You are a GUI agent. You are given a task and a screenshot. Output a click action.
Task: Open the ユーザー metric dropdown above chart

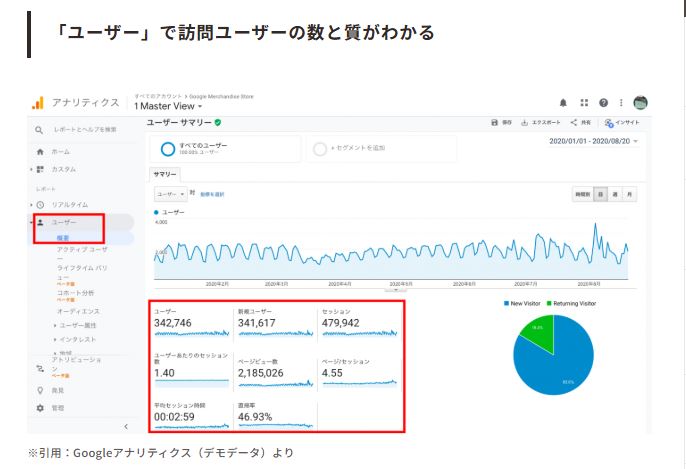169,193
